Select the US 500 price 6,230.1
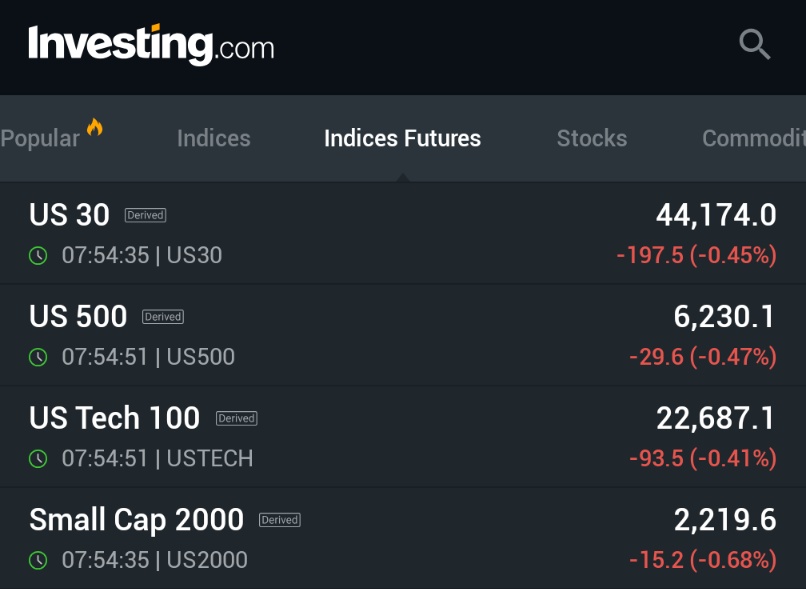Viewport: 806px width, 589px height. 724,316
